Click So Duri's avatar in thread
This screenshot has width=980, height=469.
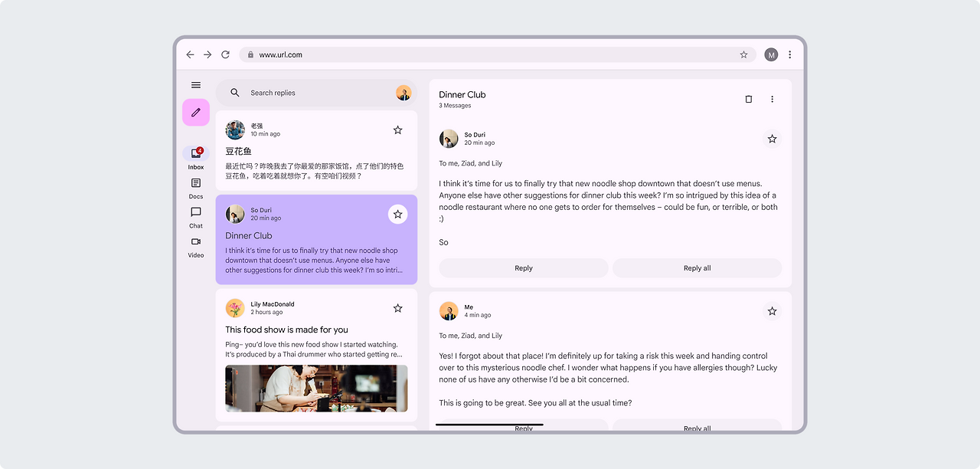tap(449, 139)
